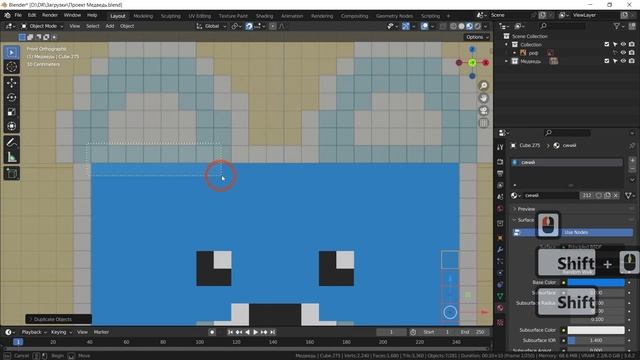Screen dimensions: 640x360
Task: Click the camera view viewport icon
Action: point(483,111)
